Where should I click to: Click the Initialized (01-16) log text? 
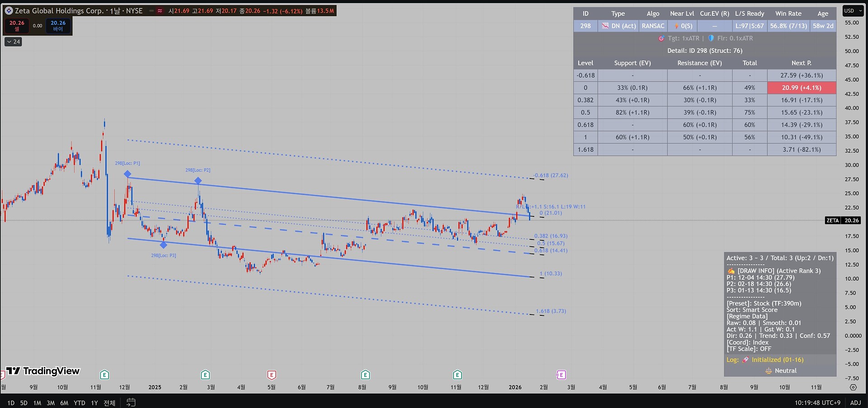(x=778, y=360)
